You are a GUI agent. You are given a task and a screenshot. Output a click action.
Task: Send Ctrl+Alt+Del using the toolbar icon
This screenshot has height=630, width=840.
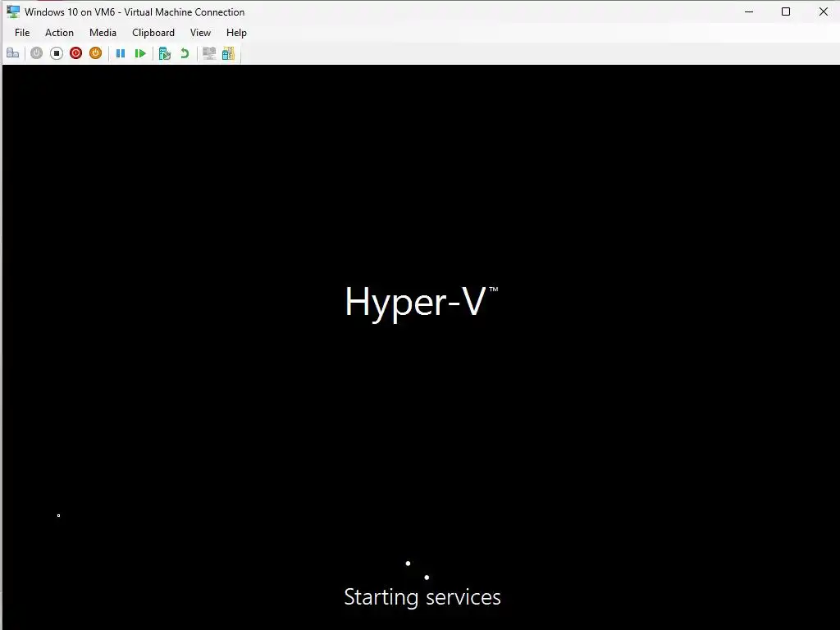13,53
